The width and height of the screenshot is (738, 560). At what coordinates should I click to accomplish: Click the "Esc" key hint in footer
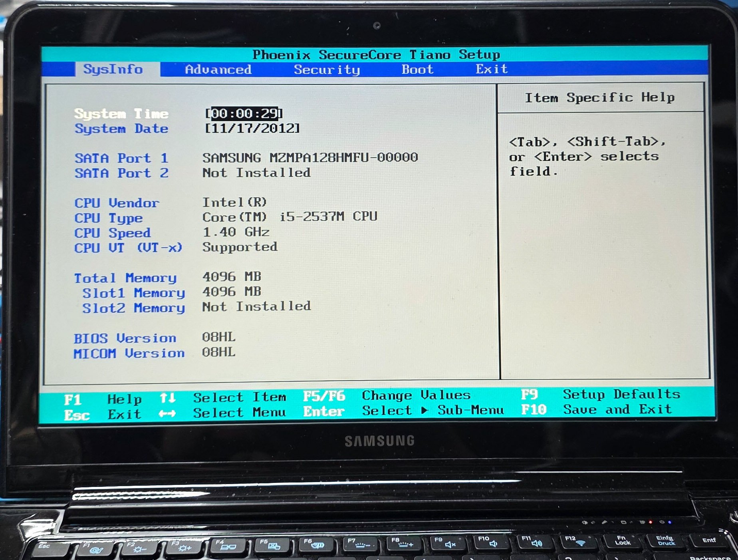(77, 415)
